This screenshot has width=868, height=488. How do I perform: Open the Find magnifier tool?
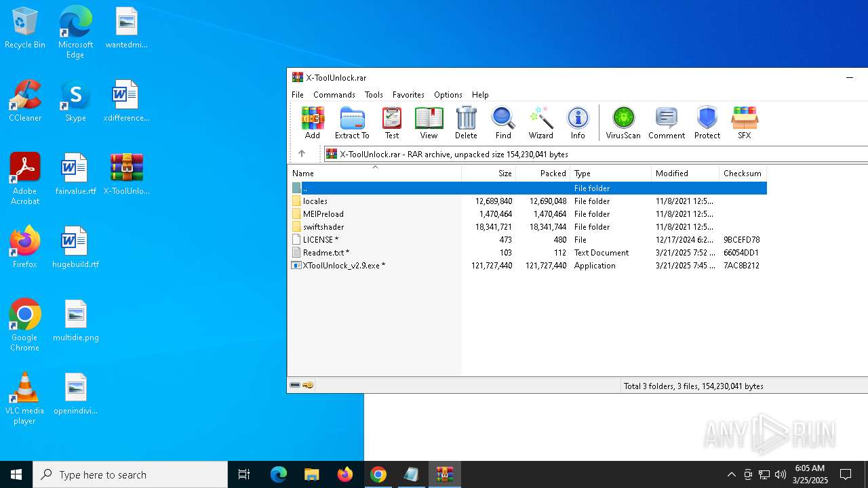(x=503, y=123)
